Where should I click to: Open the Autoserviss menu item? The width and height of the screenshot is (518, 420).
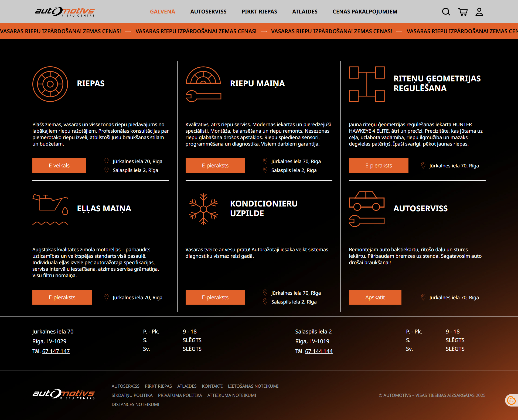[208, 12]
